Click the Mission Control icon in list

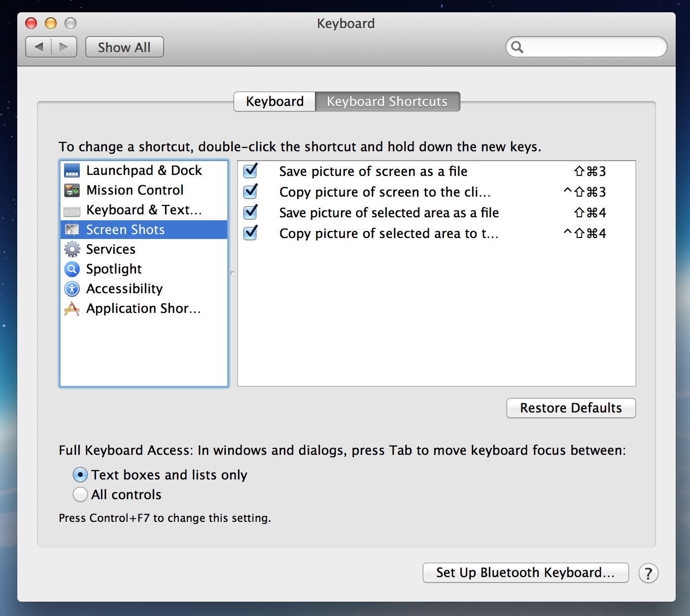(x=72, y=190)
